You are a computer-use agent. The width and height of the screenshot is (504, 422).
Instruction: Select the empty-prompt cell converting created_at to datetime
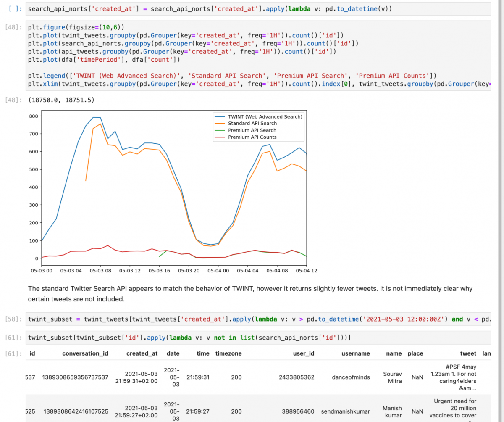coord(210,9)
